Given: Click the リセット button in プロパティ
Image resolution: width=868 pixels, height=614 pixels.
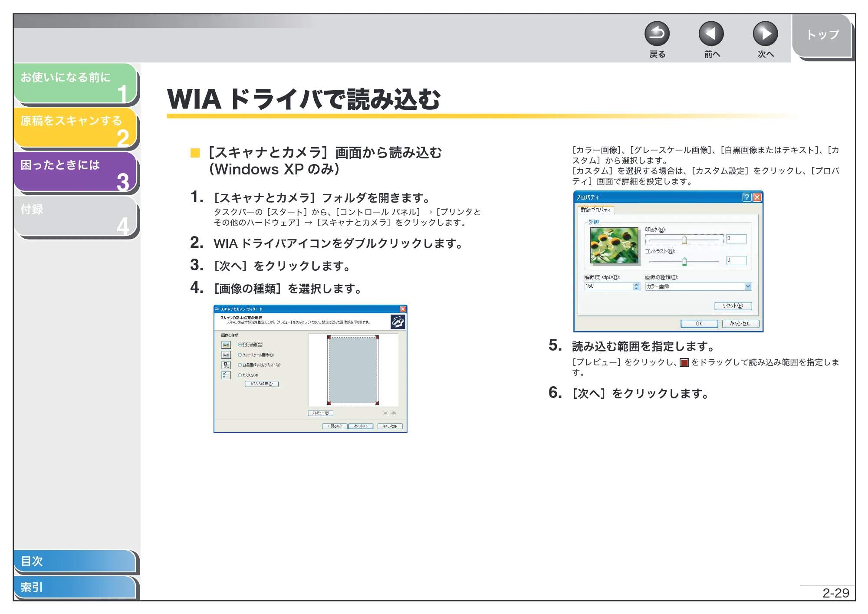Looking at the screenshot, I should coord(733,306).
